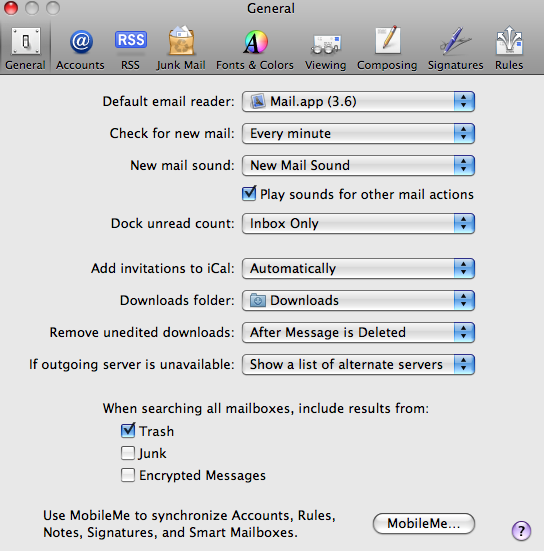Open the Junk Mail preferences pane

click(x=181, y=48)
